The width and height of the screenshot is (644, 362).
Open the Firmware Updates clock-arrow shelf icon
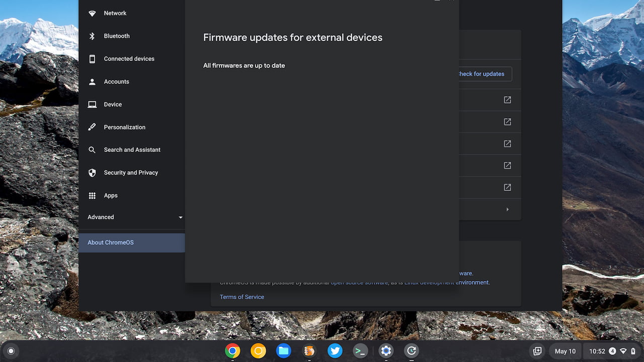click(412, 351)
